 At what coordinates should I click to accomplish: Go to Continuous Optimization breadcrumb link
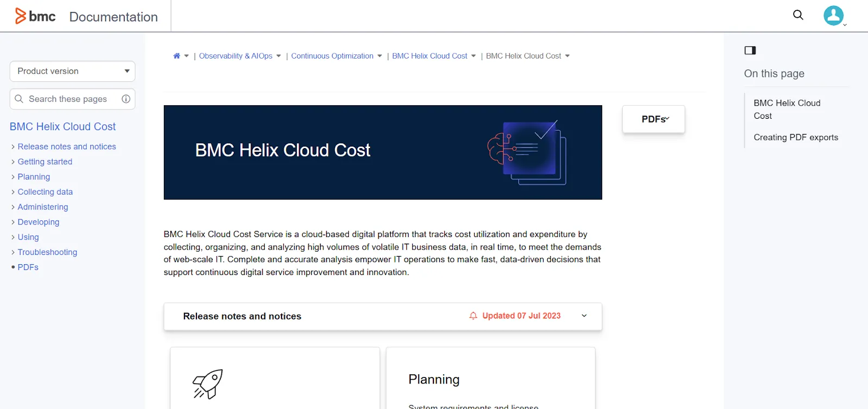tap(332, 56)
